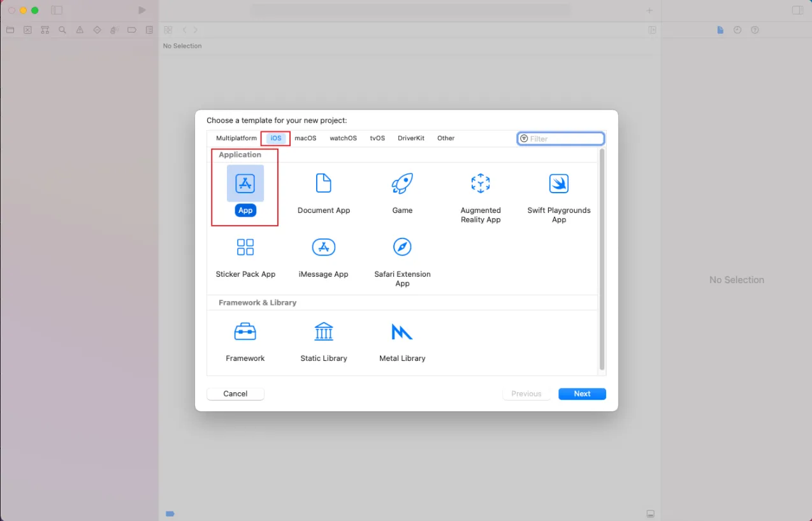The height and width of the screenshot is (521, 812).
Task: Open the Debug navigator icon
Action: [114, 30]
